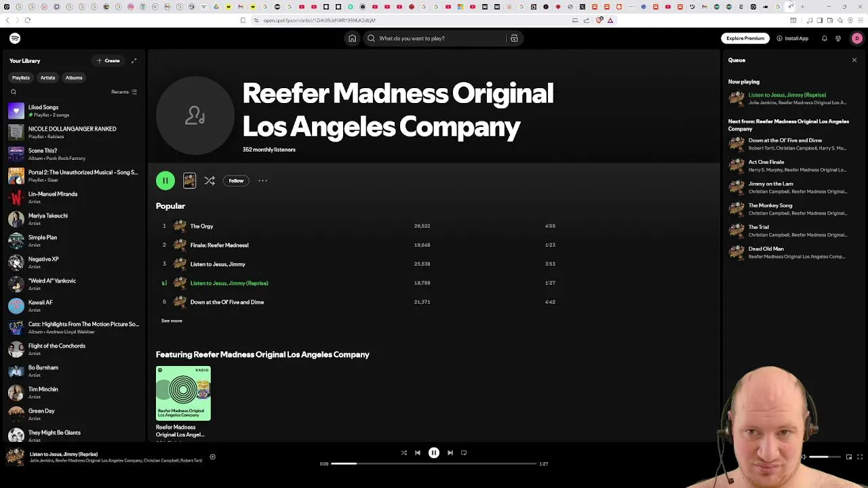Open the user profile avatar D
The width and height of the screenshot is (868, 488).
[856, 39]
